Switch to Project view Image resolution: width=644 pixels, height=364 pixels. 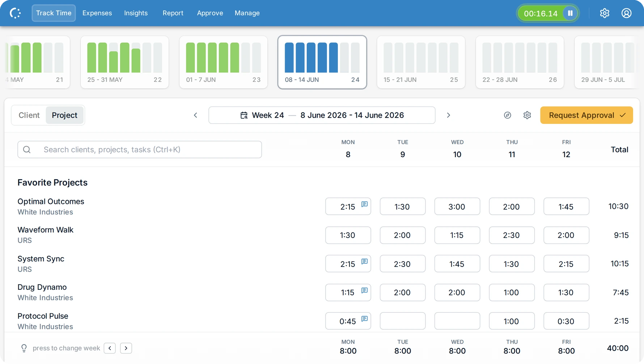(64, 115)
